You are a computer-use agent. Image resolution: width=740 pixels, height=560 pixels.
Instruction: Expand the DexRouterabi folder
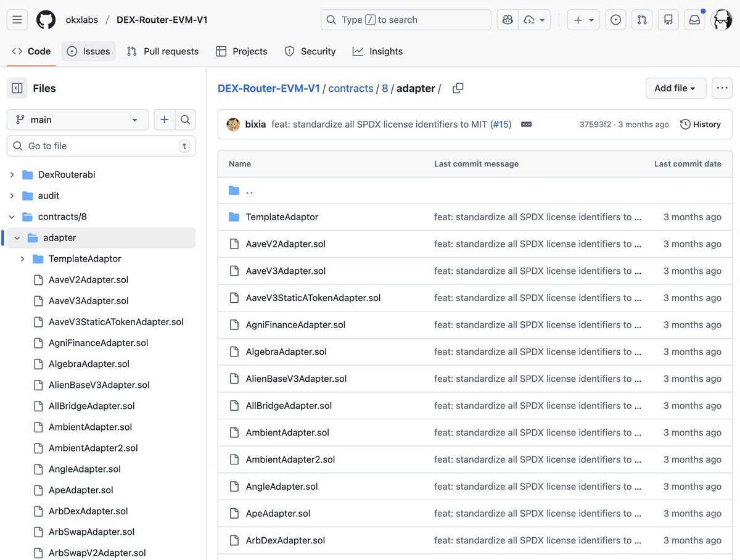point(12,175)
